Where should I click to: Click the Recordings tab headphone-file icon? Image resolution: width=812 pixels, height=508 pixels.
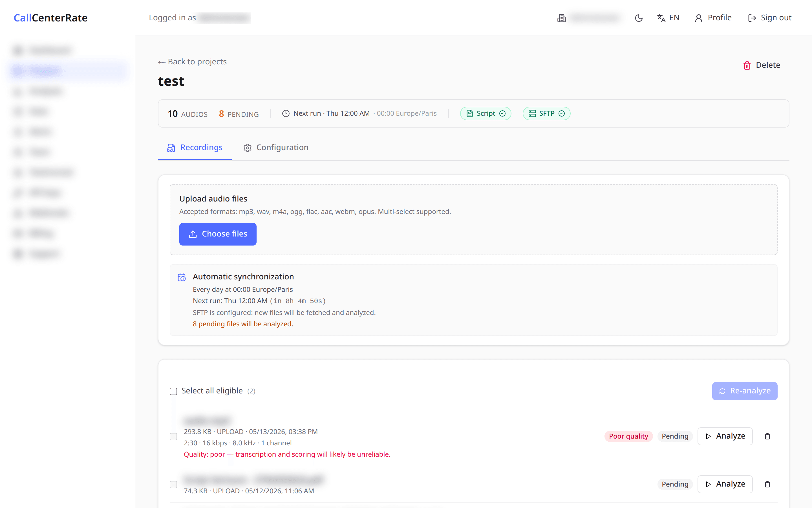click(171, 148)
